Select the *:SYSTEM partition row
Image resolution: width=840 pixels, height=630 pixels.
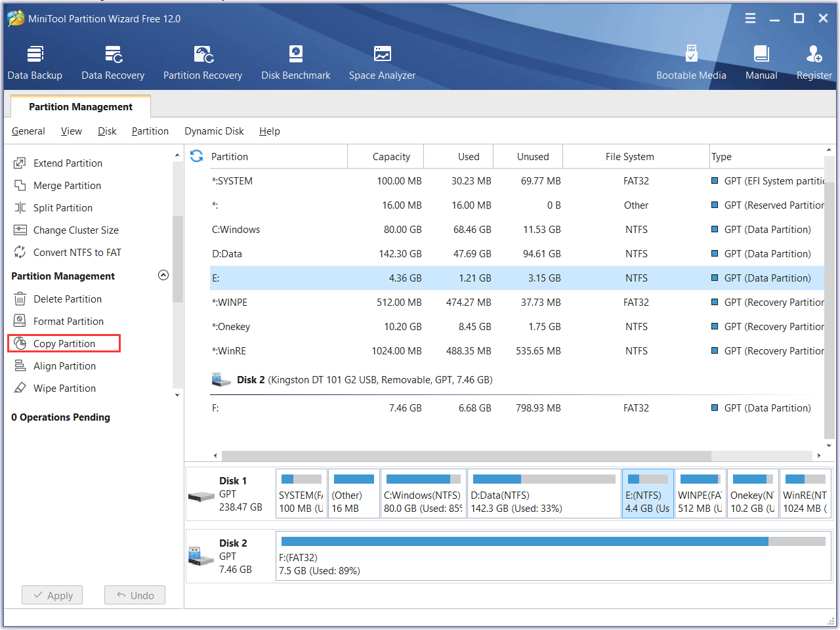(516, 180)
